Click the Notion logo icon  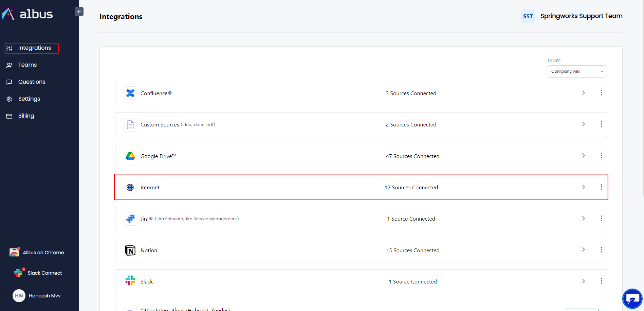point(130,250)
